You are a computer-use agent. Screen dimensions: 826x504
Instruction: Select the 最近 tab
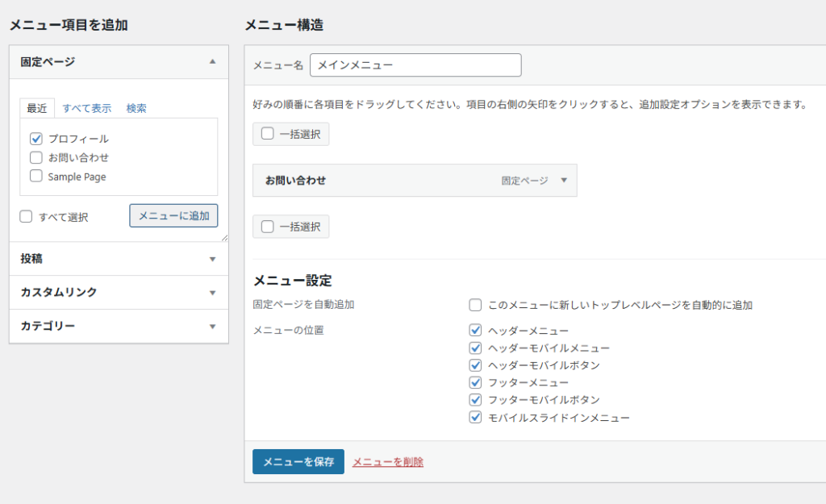point(37,108)
